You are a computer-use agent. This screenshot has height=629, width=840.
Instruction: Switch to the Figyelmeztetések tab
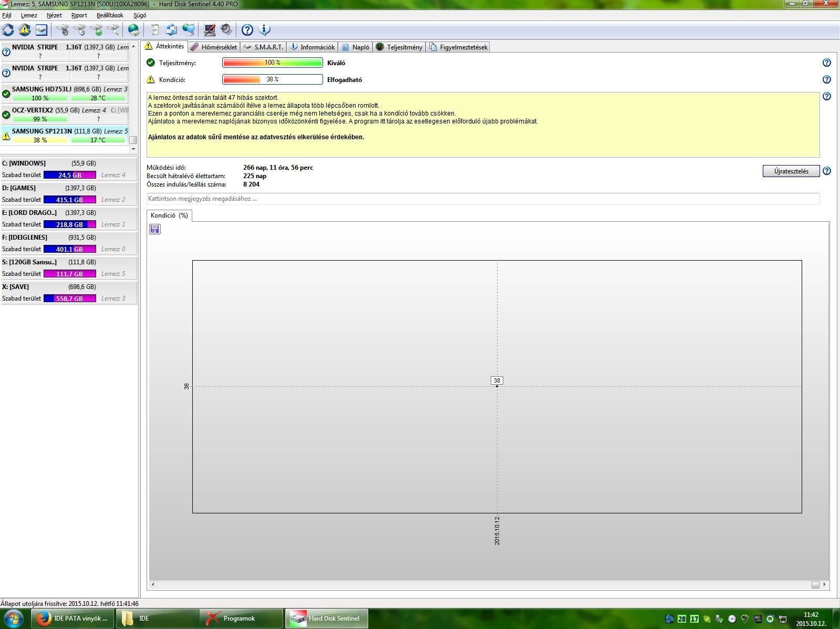(x=458, y=47)
